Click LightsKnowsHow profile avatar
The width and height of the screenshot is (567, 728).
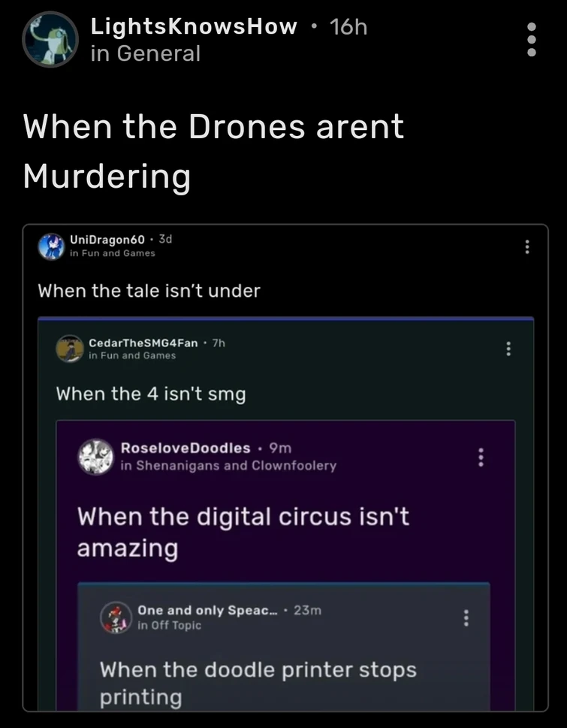(x=50, y=39)
